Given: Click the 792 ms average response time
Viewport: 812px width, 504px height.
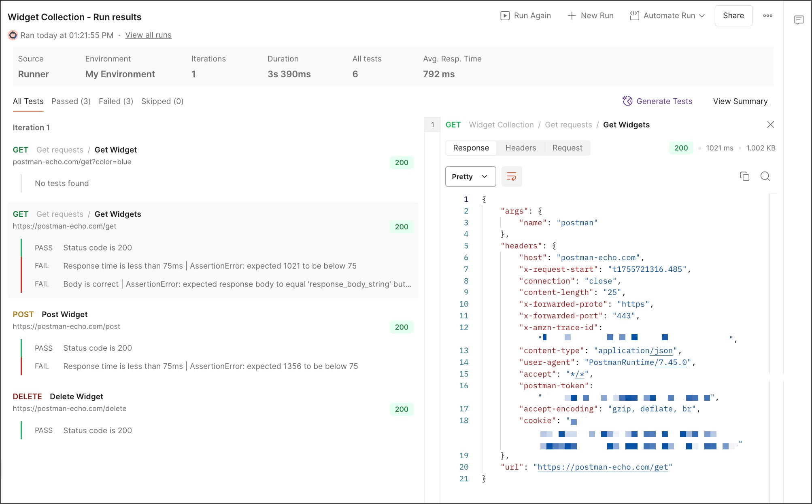Looking at the screenshot, I should (439, 74).
